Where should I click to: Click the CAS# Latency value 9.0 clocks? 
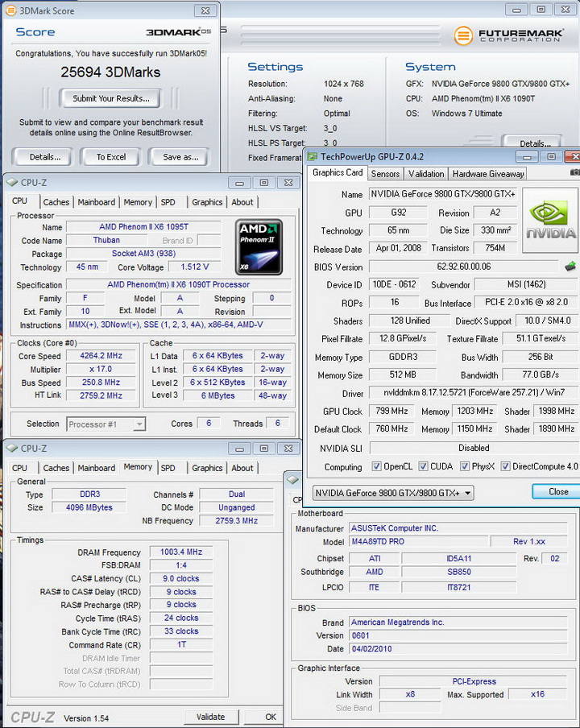click(x=181, y=578)
